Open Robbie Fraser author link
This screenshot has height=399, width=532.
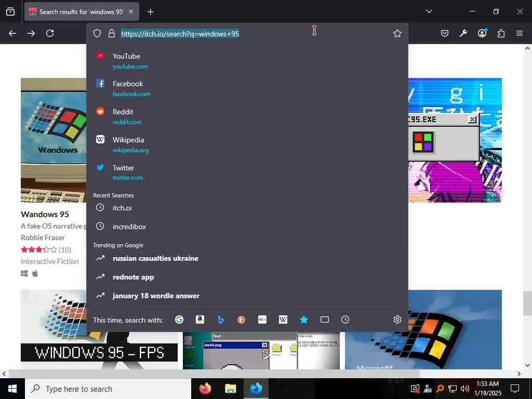[x=43, y=237]
